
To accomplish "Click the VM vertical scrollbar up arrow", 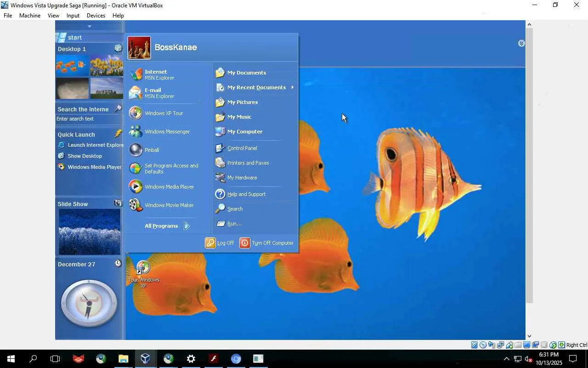I will pyautogui.click(x=529, y=24).
